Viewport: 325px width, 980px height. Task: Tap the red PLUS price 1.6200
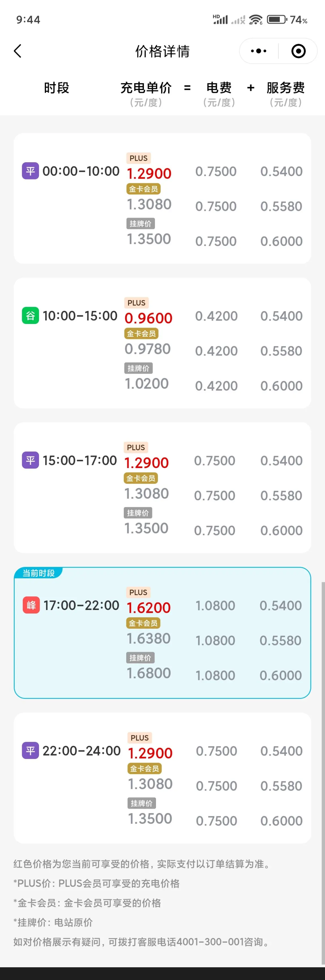pos(148,607)
